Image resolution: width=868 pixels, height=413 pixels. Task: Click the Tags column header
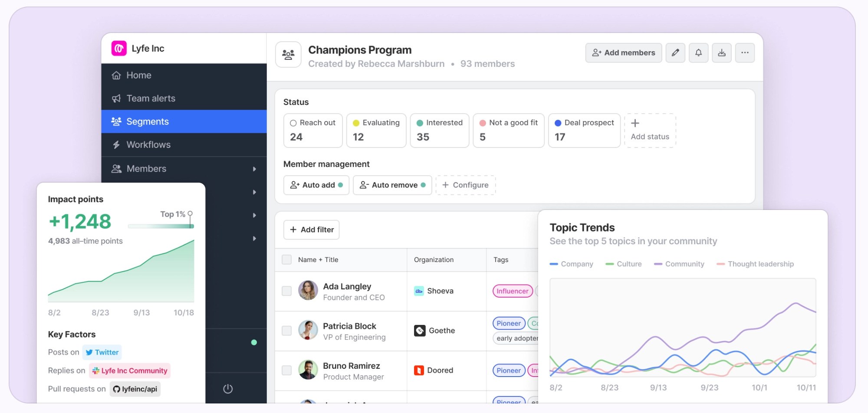coord(501,260)
